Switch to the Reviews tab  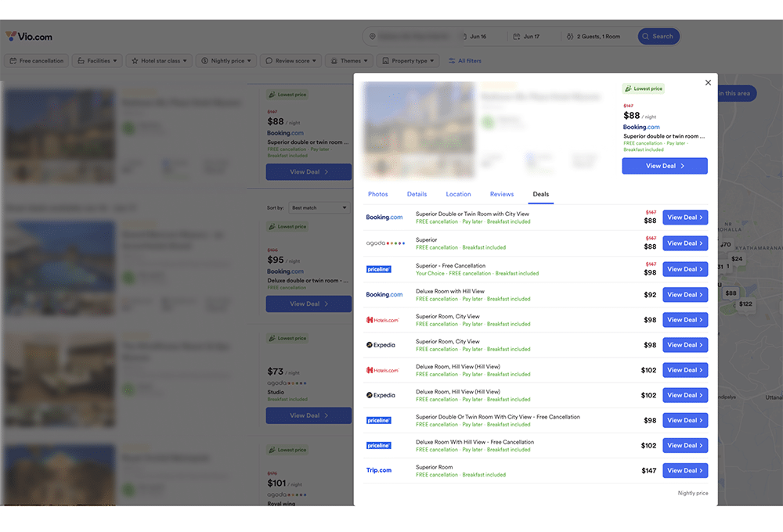pos(501,194)
